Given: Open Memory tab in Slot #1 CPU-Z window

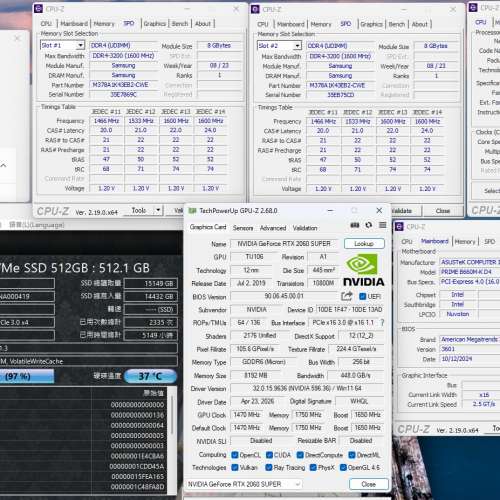Looking at the screenshot, I should click(104, 24).
